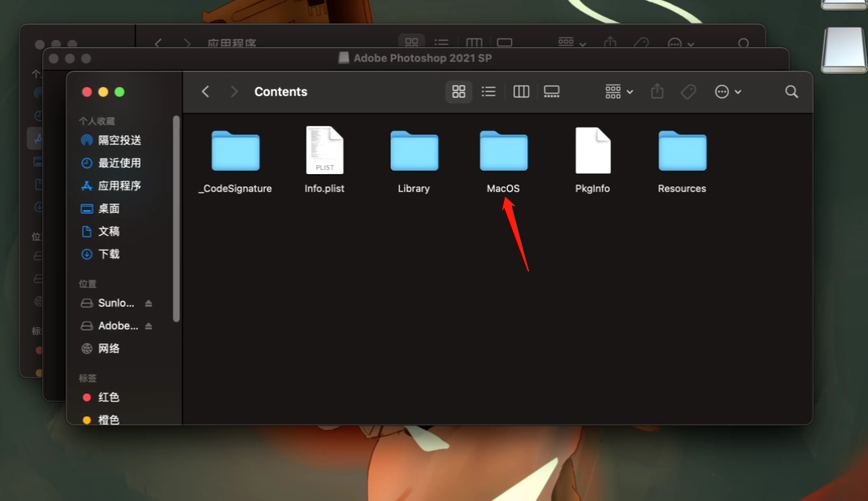Click the search magnifier in Contents window
868x501 pixels.
792,91
